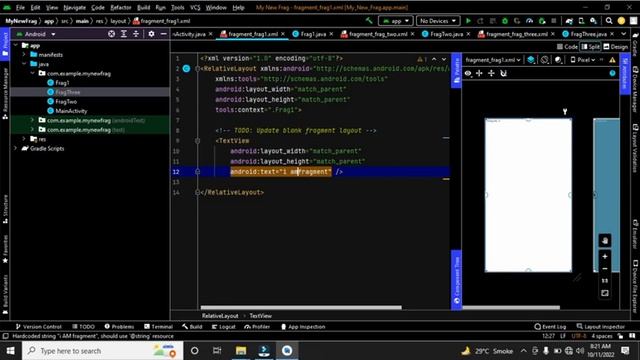Select the pan hand tool in preview

click(x=605, y=240)
